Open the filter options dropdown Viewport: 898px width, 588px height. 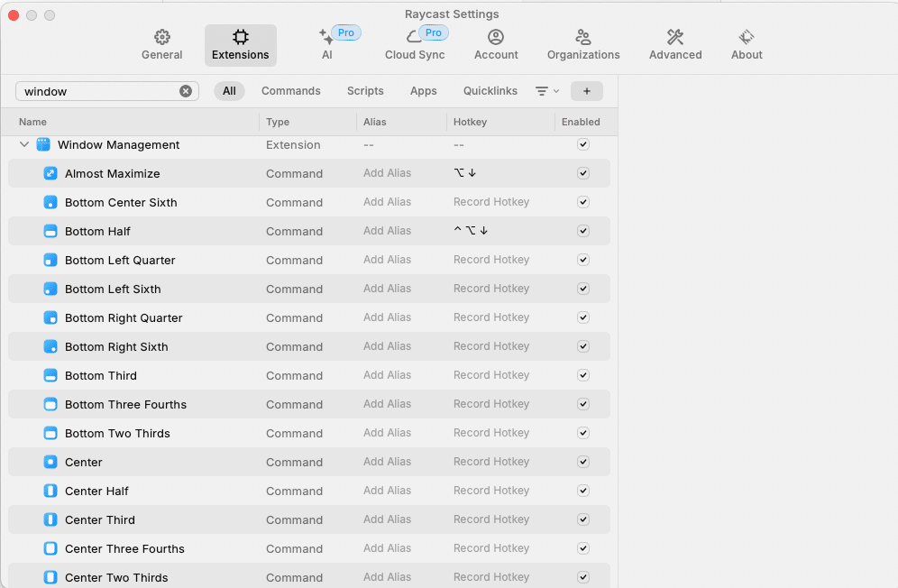[x=547, y=91]
